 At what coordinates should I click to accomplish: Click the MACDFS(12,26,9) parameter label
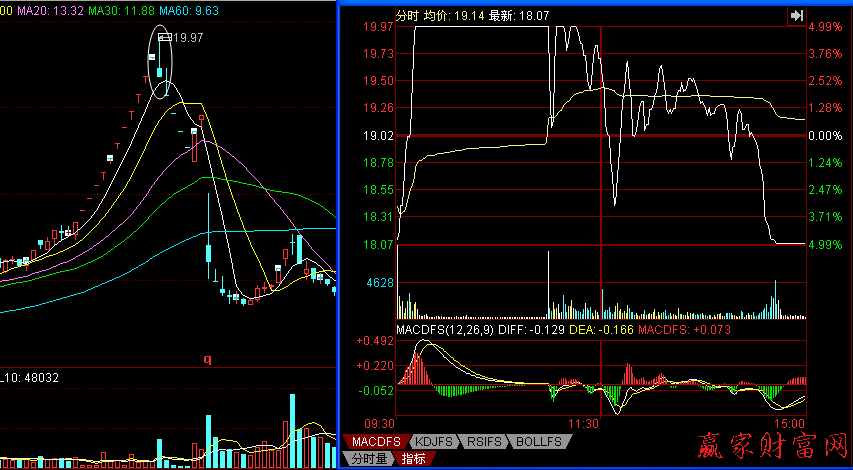(x=444, y=329)
